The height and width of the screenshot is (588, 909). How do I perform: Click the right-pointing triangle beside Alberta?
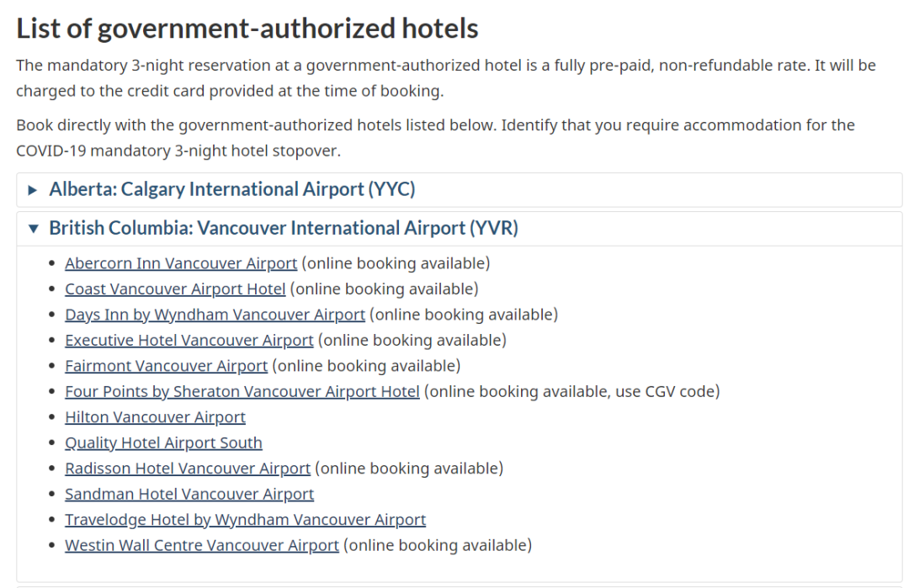pos(33,190)
